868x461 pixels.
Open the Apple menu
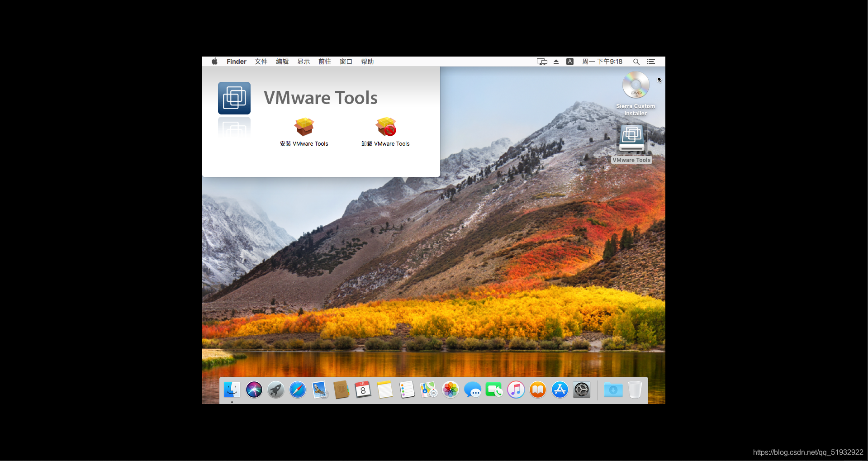(214, 62)
